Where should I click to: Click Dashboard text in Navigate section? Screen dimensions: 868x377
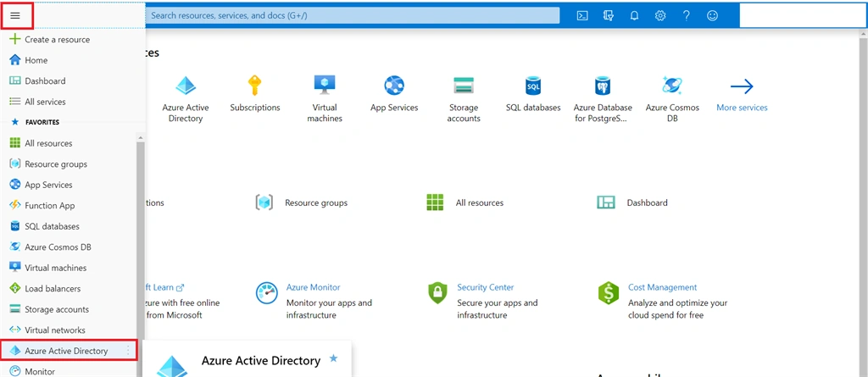point(647,203)
